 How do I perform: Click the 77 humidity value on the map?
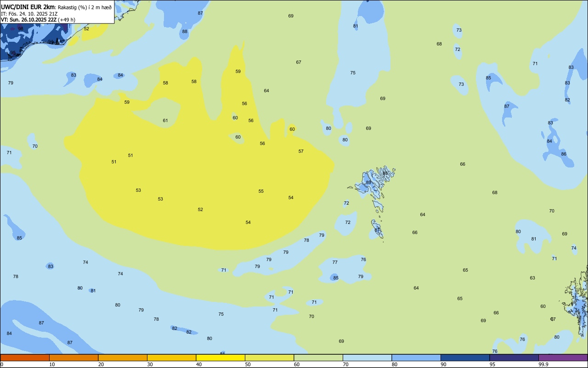click(x=335, y=262)
